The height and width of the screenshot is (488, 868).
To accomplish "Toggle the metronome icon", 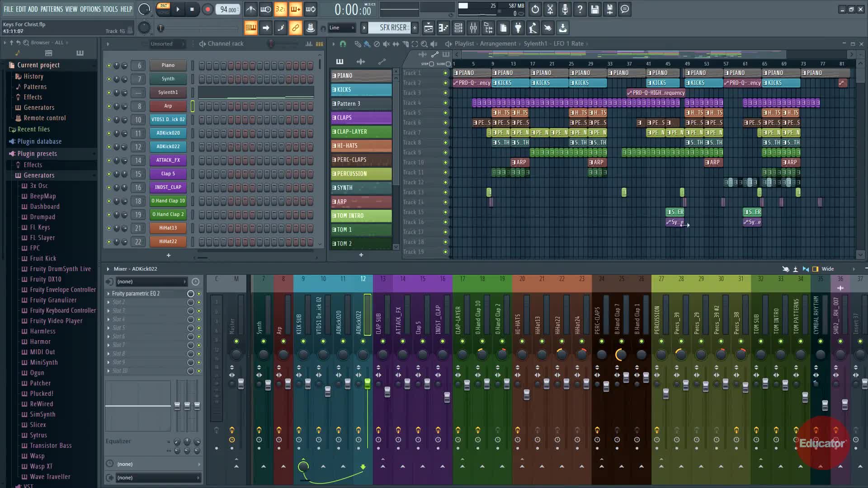I will 251,9.
